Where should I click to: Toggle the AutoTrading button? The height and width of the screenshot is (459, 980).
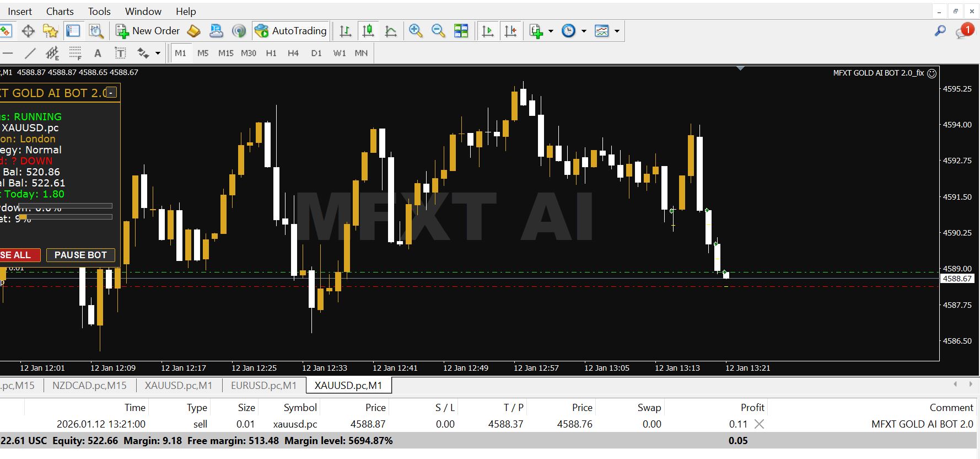click(x=291, y=31)
